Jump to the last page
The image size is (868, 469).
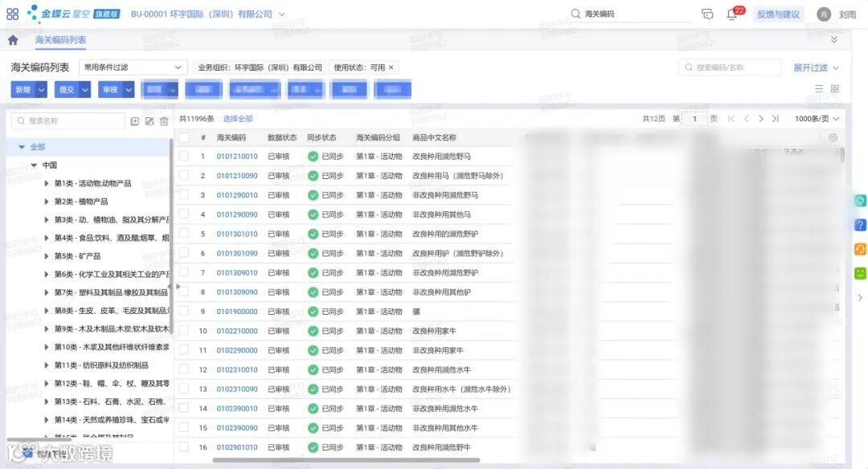776,118
